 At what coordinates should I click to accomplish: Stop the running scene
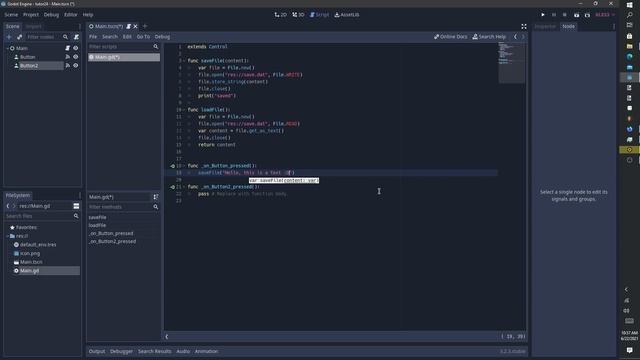tap(564, 15)
